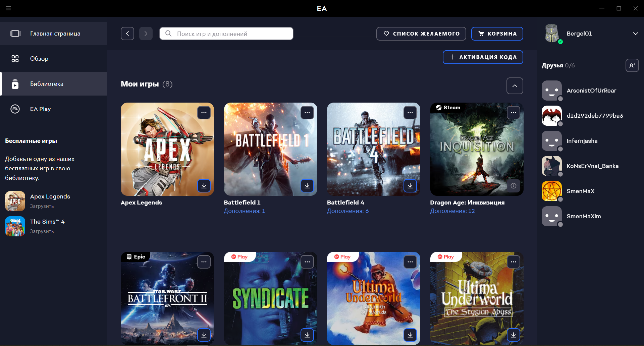The height and width of the screenshot is (346, 644).
Task: Download Battlefield 1 via its download icon
Action: (x=307, y=186)
